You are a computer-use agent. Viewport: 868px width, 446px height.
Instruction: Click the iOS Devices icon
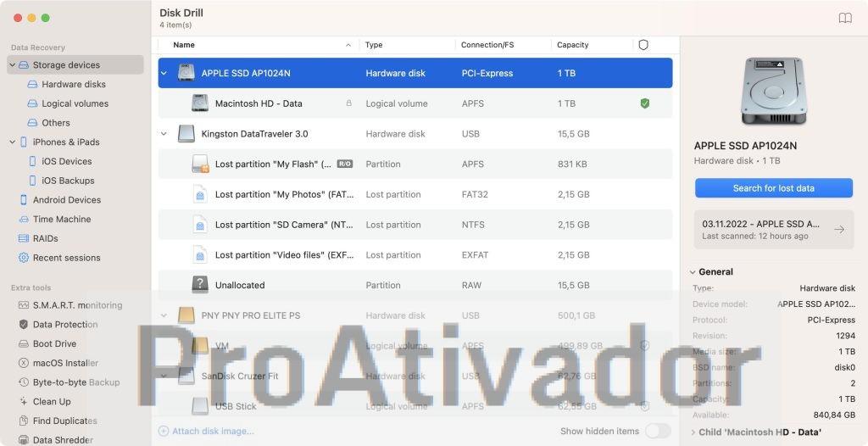[x=33, y=161]
